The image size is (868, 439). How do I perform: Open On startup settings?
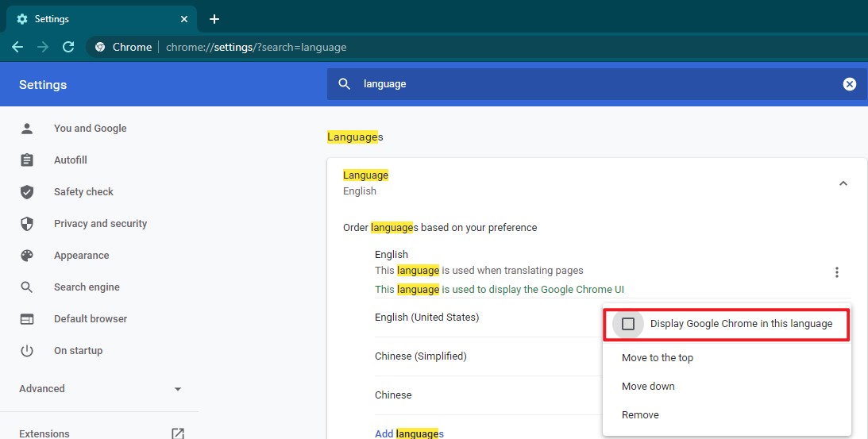click(x=78, y=350)
